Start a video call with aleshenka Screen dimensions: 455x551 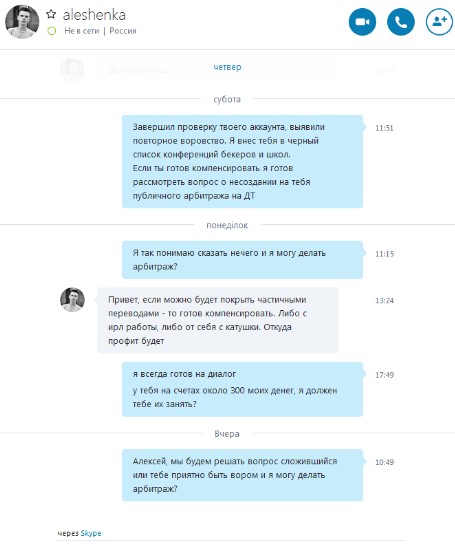pyautogui.click(x=362, y=22)
